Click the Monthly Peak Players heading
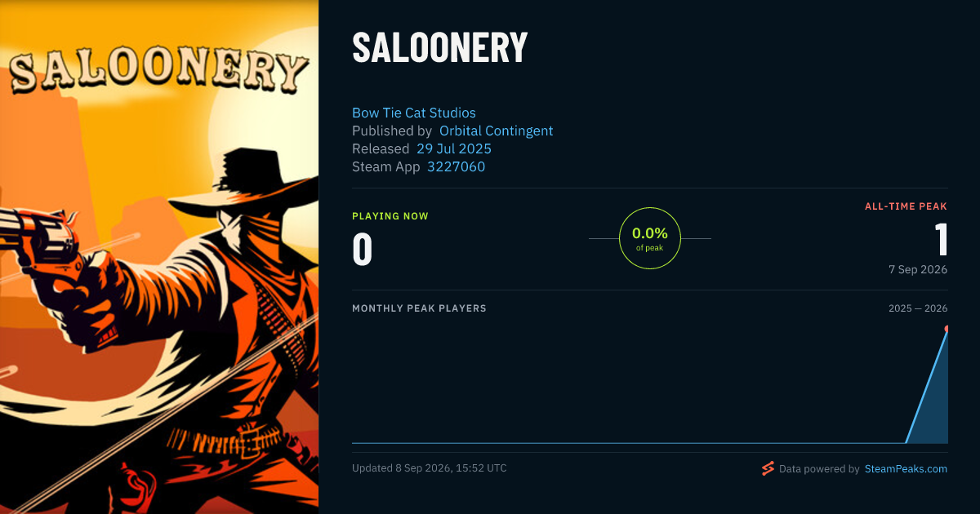 click(419, 308)
